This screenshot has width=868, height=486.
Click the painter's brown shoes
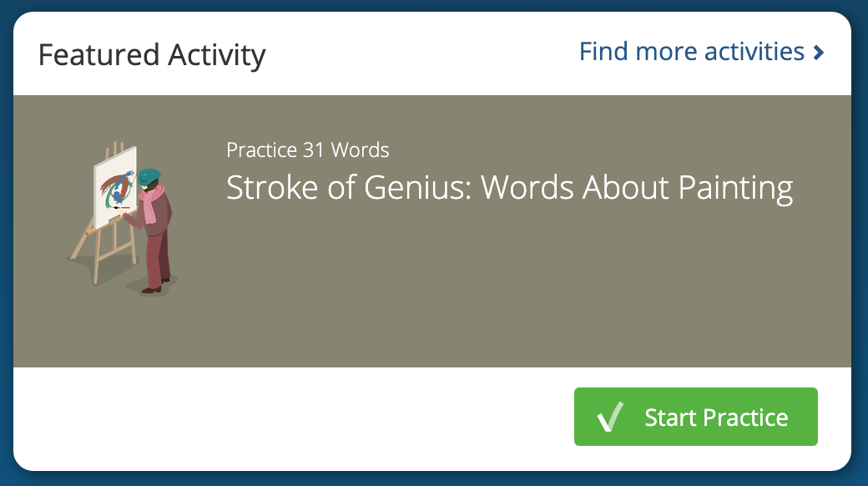click(151, 290)
